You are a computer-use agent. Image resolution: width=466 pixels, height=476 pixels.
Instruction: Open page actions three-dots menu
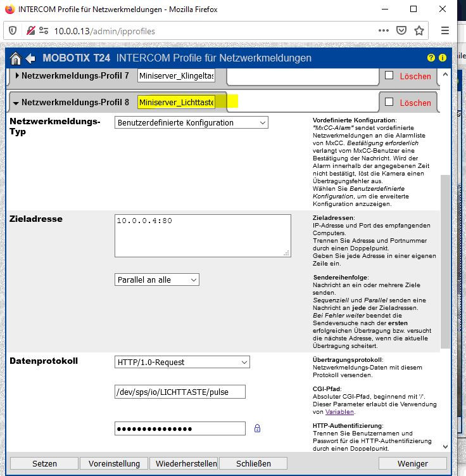pyautogui.click(x=384, y=30)
